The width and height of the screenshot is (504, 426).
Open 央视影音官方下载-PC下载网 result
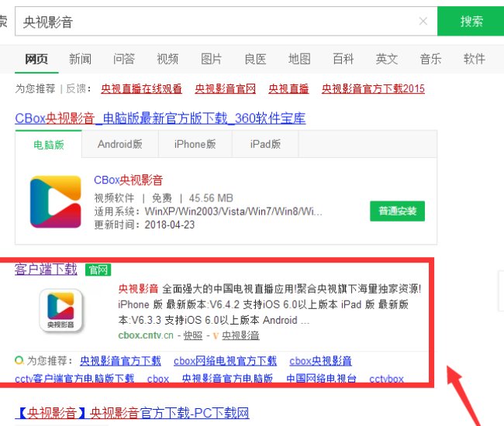point(132,413)
